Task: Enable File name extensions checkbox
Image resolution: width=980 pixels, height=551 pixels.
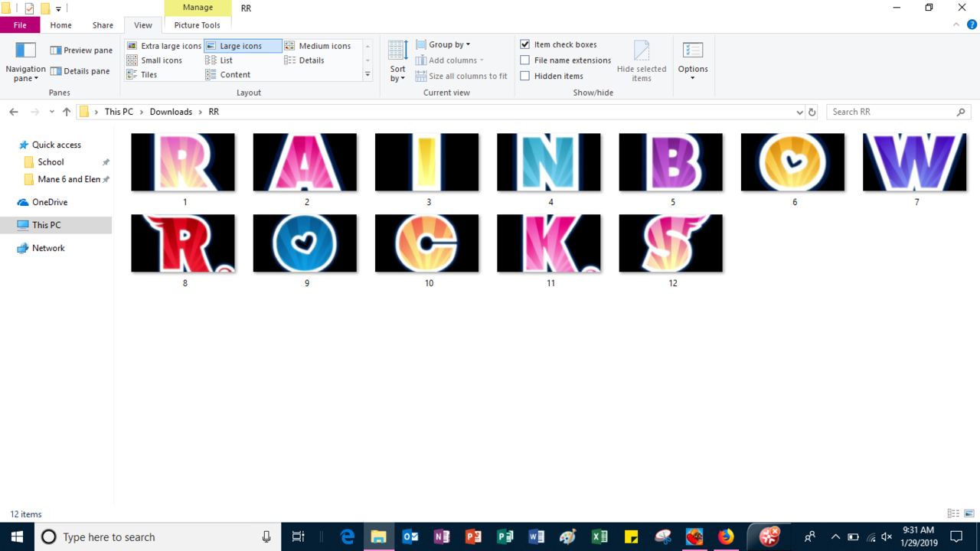Action: (525, 60)
